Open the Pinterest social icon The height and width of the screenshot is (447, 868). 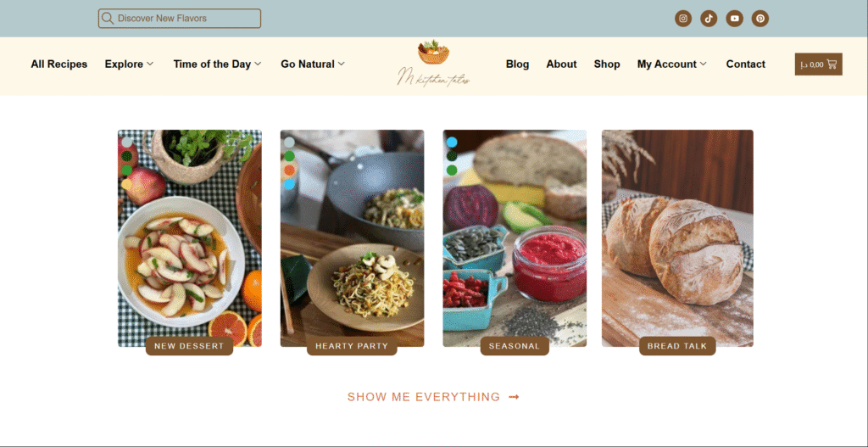pos(760,19)
